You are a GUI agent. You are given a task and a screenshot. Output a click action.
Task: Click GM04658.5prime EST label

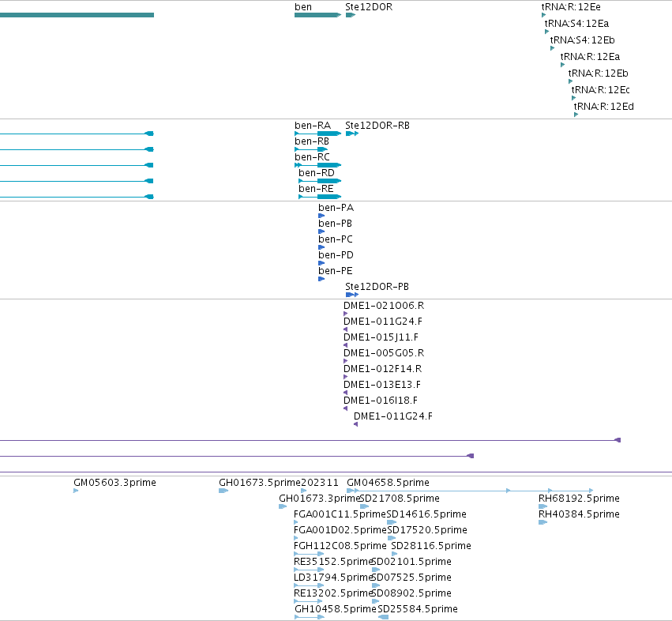point(388,483)
